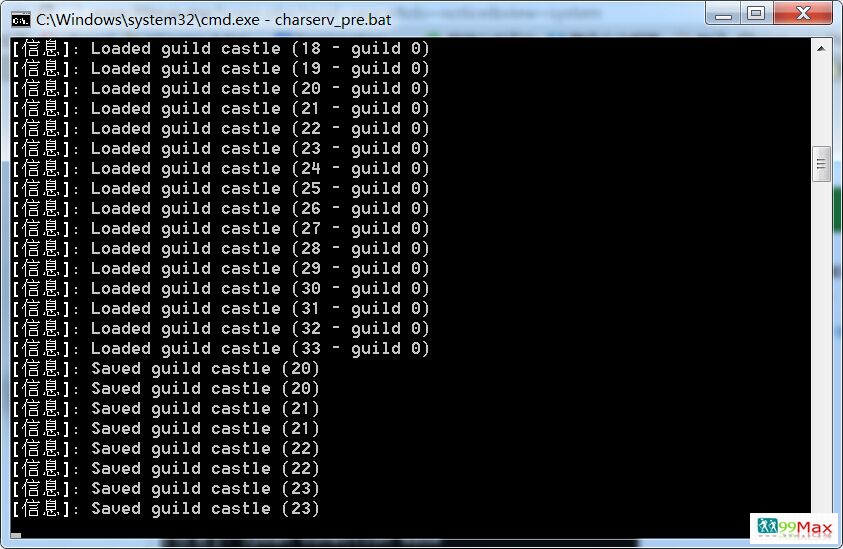Click the Loaded guild castle (24 - guild 0) line
Image resolution: width=843 pixels, height=549 pixels.
pyautogui.click(x=220, y=169)
